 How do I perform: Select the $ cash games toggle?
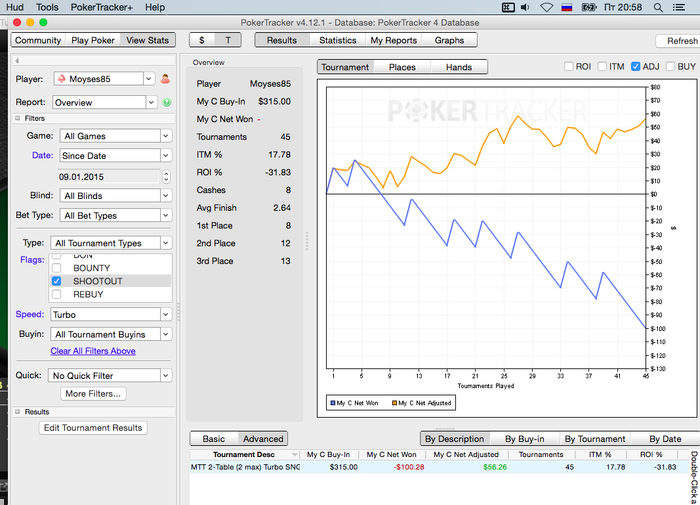202,40
